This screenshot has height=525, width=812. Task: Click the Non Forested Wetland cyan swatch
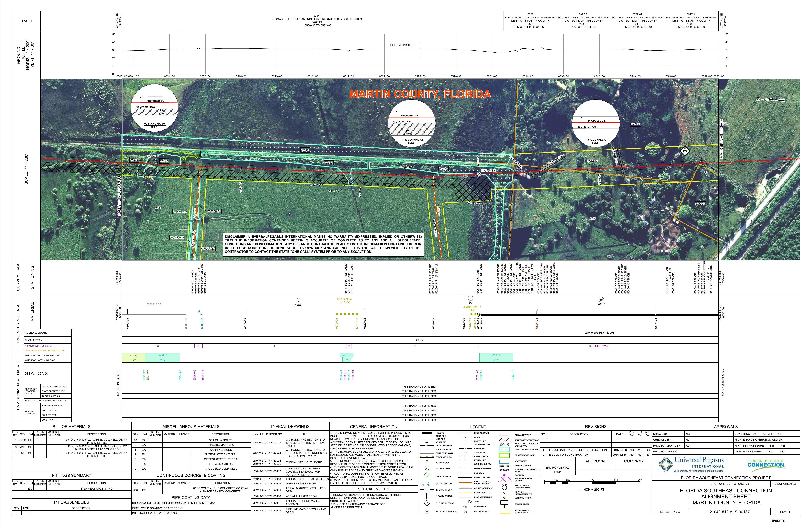pos(504,449)
